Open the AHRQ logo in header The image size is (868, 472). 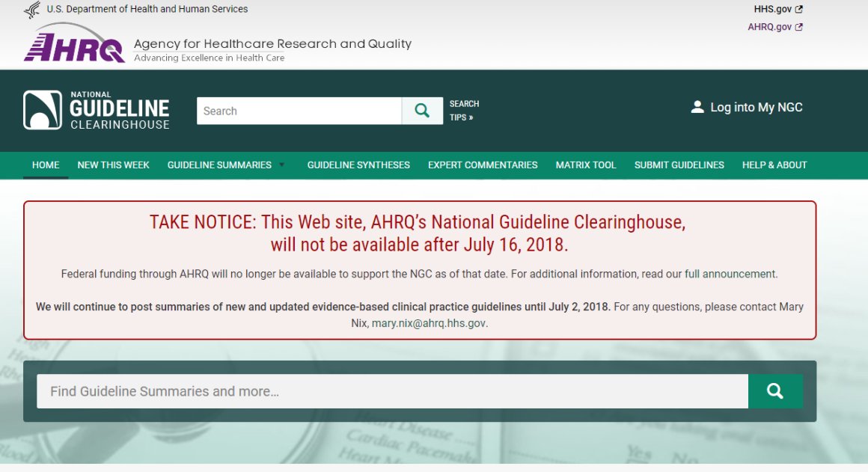75,43
